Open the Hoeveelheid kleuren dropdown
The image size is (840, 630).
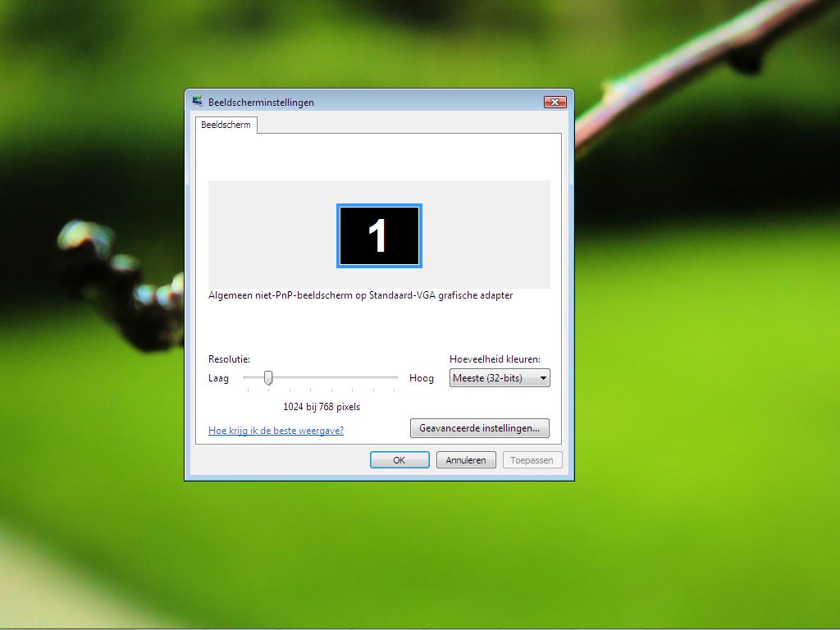point(500,377)
